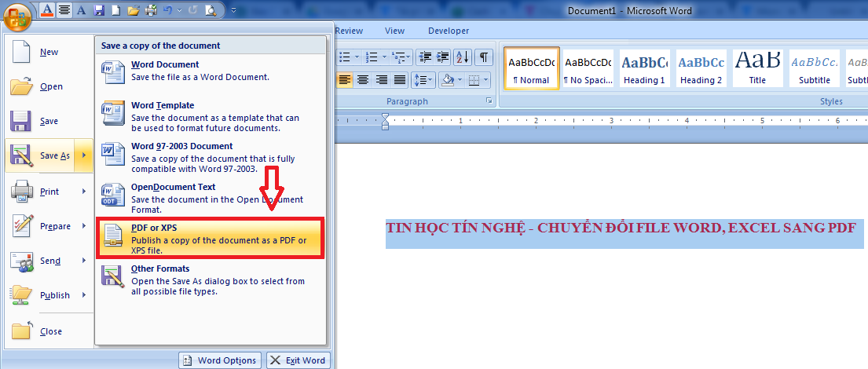The height and width of the screenshot is (369, 868).
Task: Select OpenDocument Text save option
Action: (x=211, y=198)
